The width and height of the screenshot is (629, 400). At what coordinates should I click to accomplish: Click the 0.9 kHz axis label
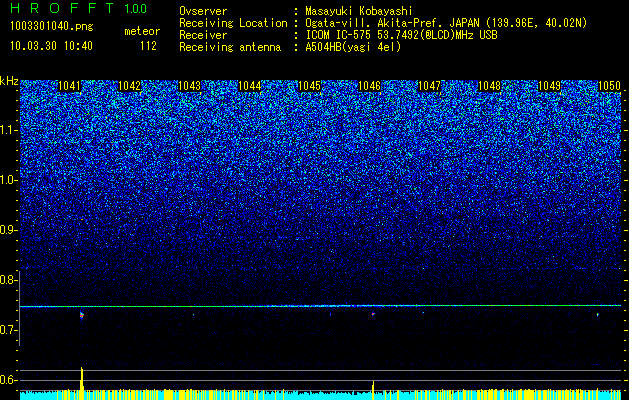[x=8, y=230]
